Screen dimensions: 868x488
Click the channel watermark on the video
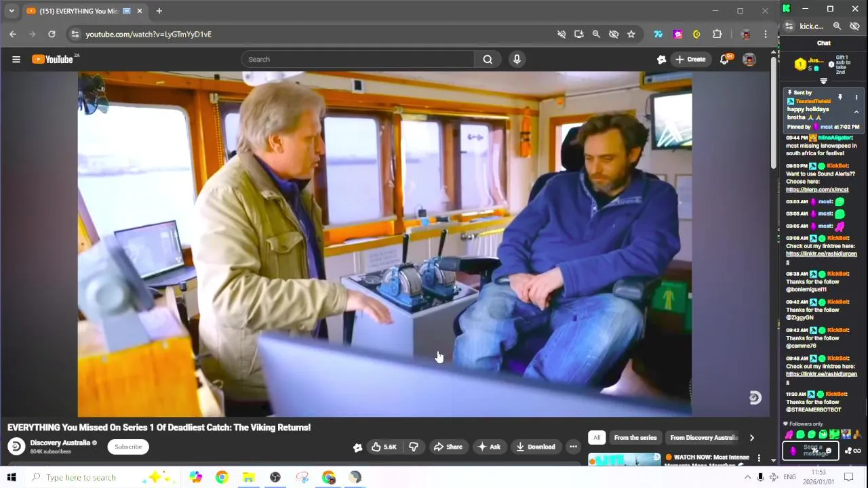[x=755, y=399]
